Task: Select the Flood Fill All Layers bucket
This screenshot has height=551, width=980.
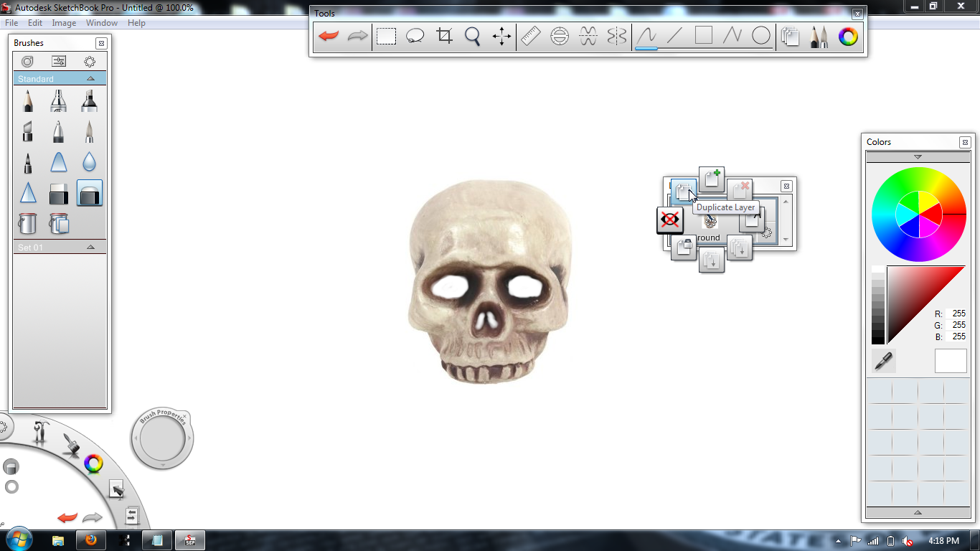Action: click(x=59, y=224)
